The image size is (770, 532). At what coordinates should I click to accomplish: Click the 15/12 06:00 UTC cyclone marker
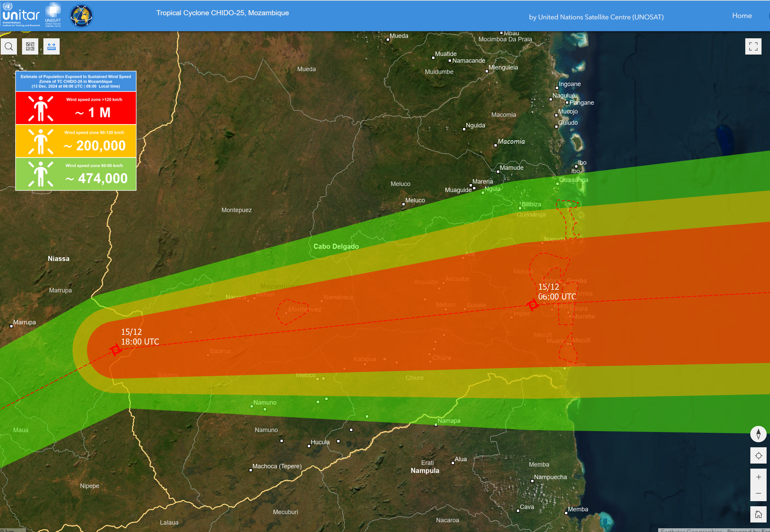pos(533,305)
